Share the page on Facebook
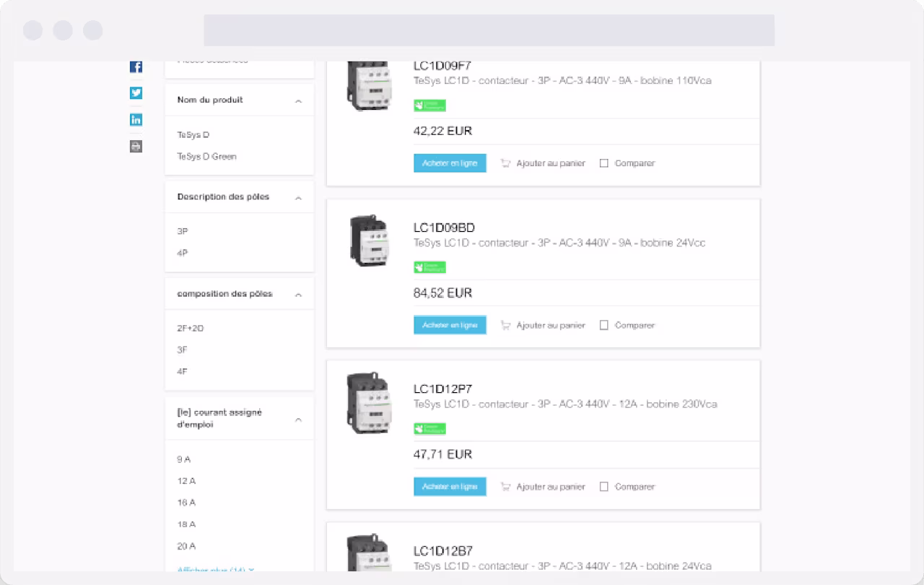Image resolution: width=924 pixels, height=585 pixels. tap(136, 66)
